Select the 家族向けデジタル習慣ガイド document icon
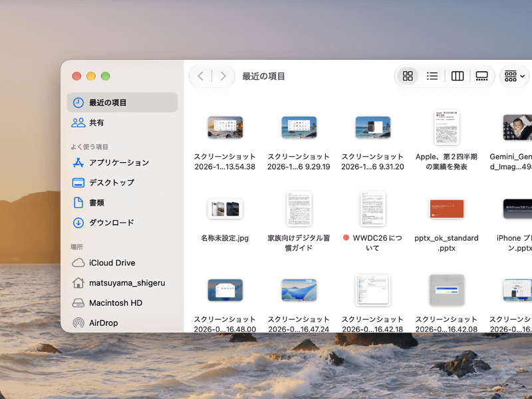Viewport: 532px width, 399px height. coord(299,209)
